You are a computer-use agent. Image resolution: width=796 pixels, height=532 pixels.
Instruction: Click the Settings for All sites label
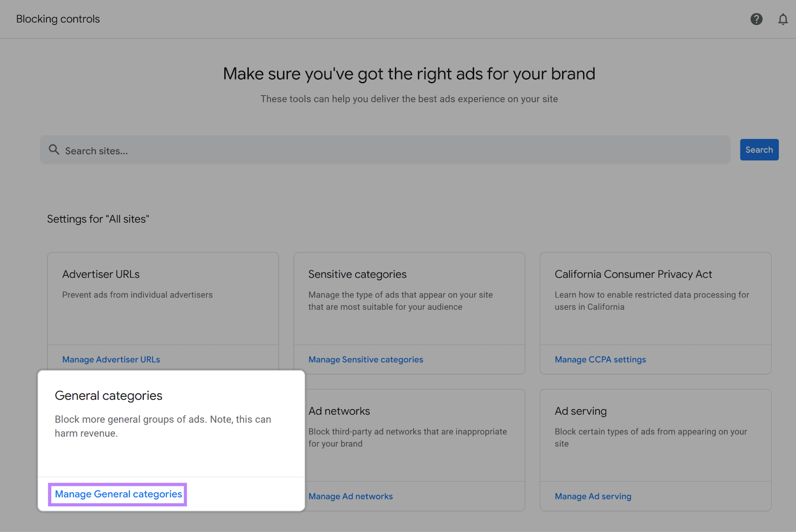98,219
